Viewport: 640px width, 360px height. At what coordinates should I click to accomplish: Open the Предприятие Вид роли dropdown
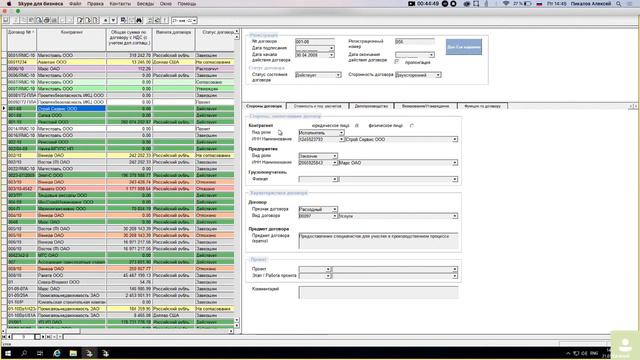click(x=335, y=156)
